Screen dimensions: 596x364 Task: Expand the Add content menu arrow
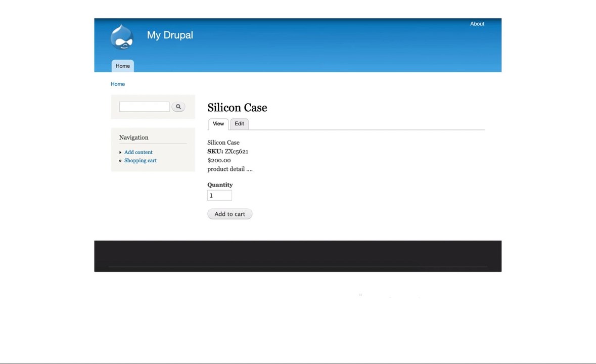click(x=120, y=152)
